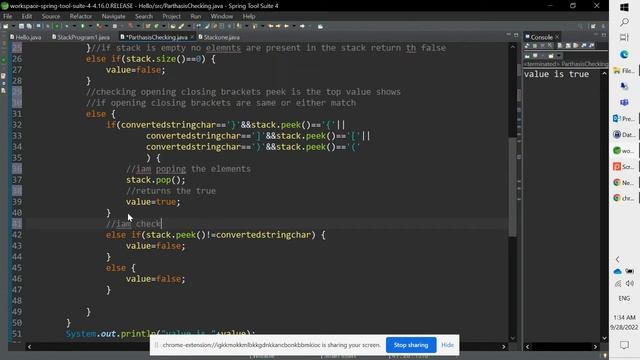This screenshot has width=640, height=360.
Task: Click the Open Perspective icon
Action: (593, 26)
